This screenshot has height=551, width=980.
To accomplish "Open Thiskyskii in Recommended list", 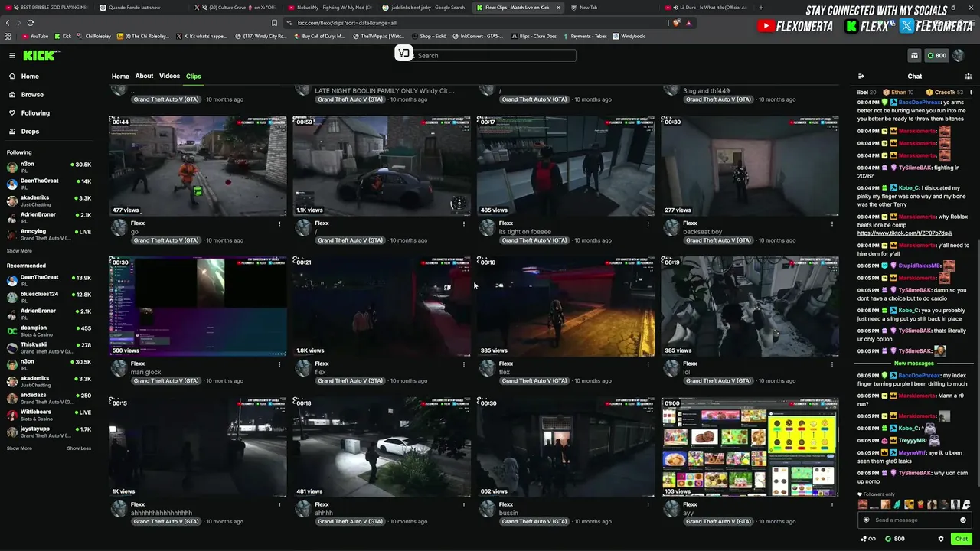I will pos(49,347).
